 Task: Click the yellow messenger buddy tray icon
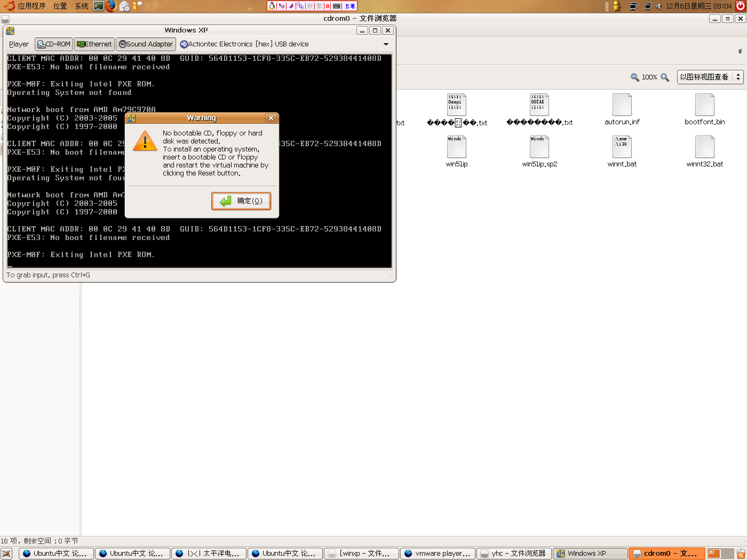pyautogui.click(x=616, y=6)
